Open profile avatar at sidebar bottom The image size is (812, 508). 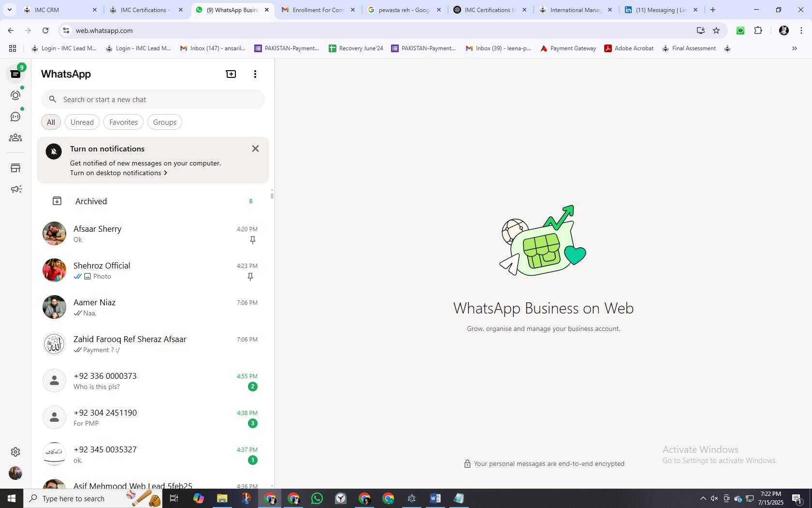tap(15, 473)
